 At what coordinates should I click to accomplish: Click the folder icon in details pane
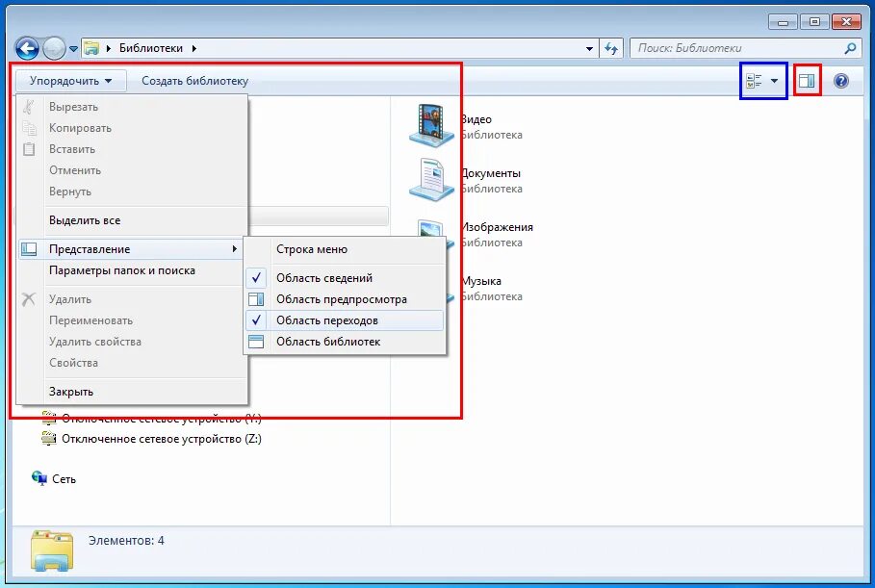click(52, 550)
